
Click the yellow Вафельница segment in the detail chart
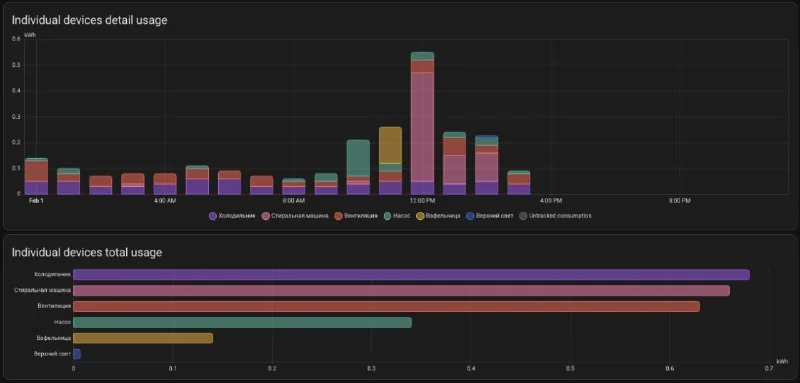[390, 145]
